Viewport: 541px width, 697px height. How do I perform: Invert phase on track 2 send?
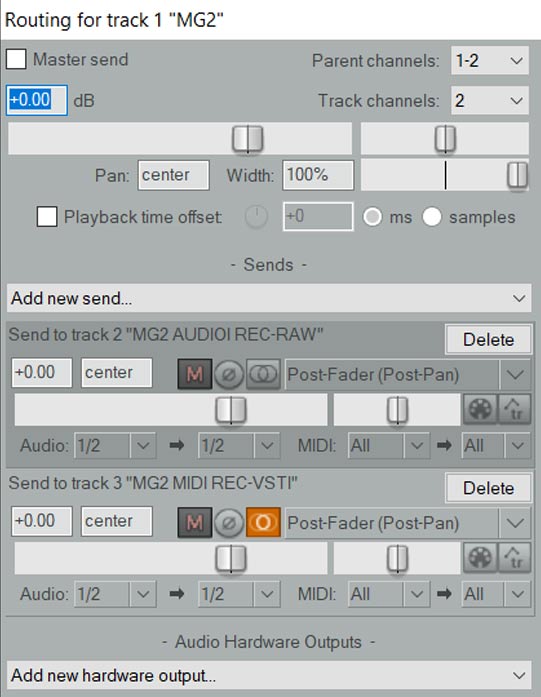229,374
